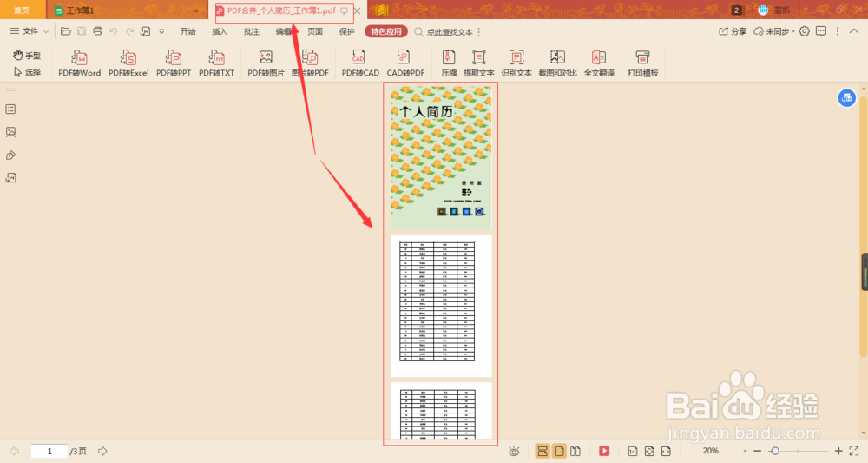The image size is (868, 463).
Task: Click the 分享 share button
Action: pyautogui.click(x=733, y=31)
